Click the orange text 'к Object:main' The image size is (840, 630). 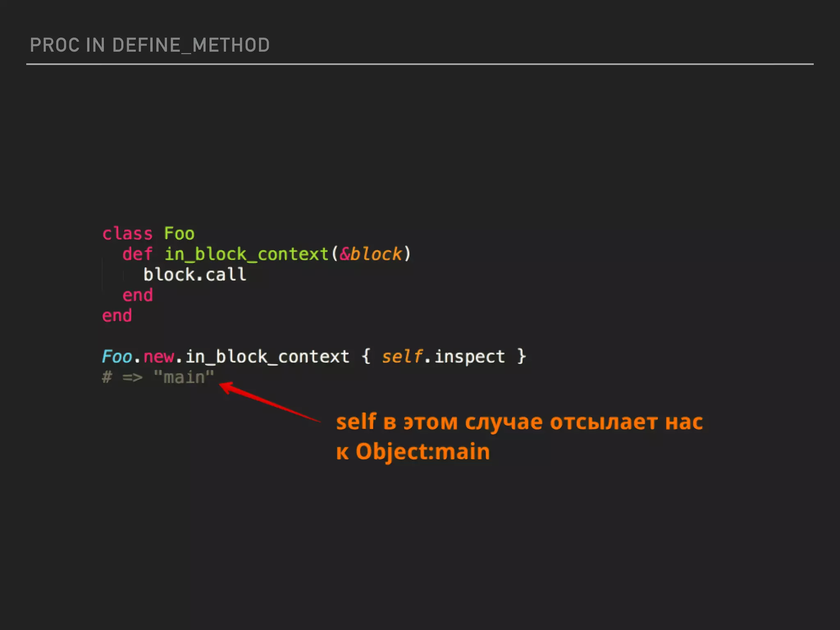pos(413,452)
